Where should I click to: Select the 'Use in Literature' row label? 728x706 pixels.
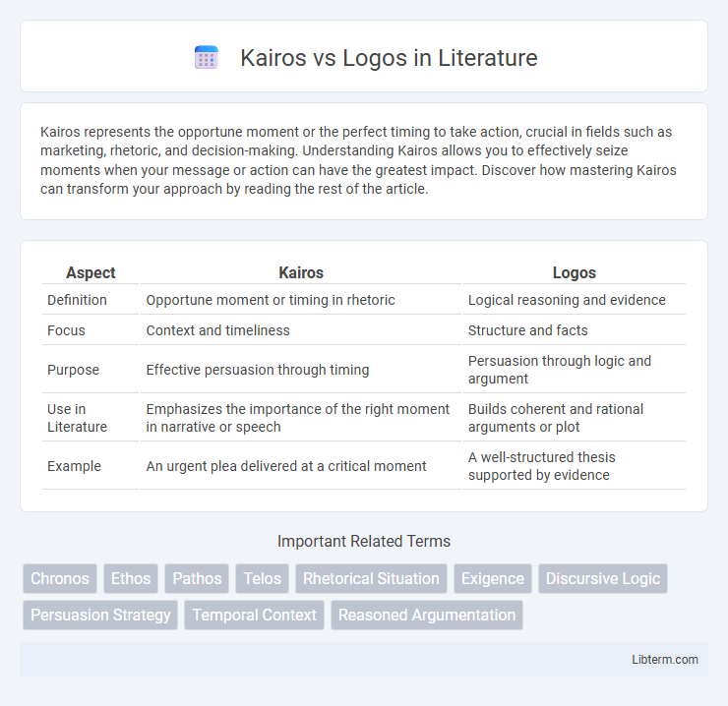(x=77, y=418)
